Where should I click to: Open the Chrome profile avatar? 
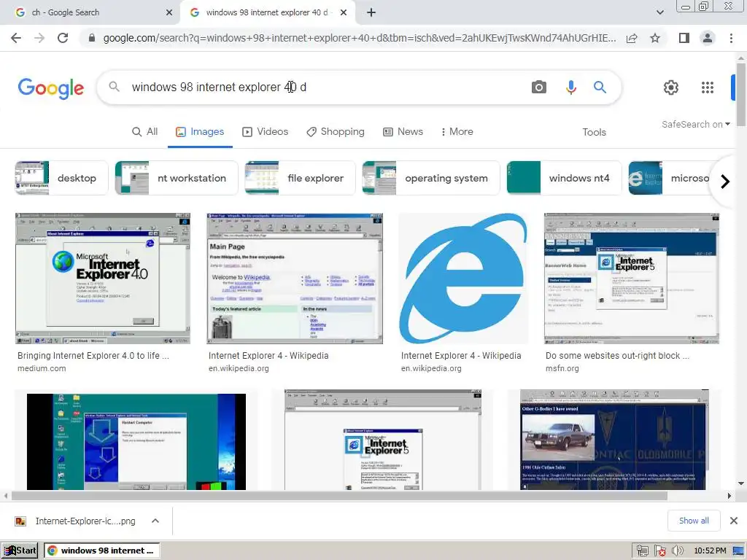point(708,38)
